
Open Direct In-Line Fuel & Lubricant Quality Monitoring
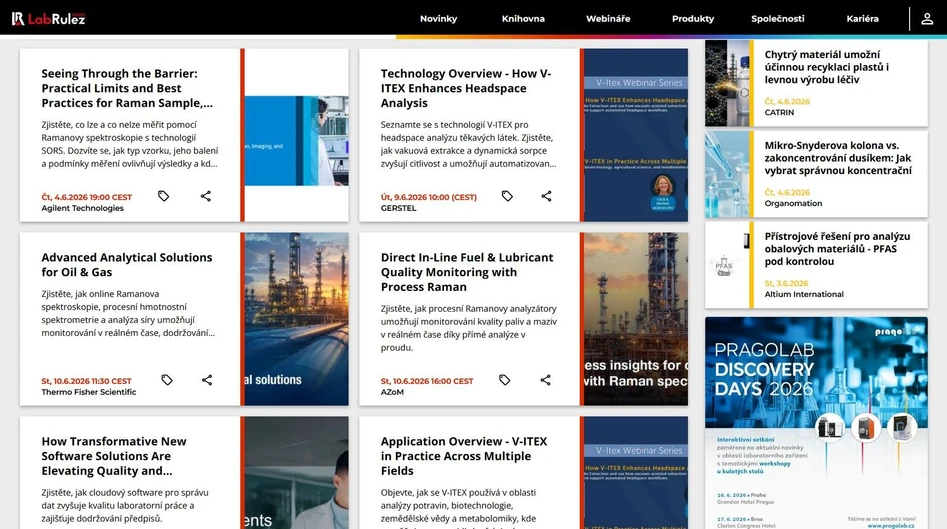pyautogui.click(x=467, y=272)
